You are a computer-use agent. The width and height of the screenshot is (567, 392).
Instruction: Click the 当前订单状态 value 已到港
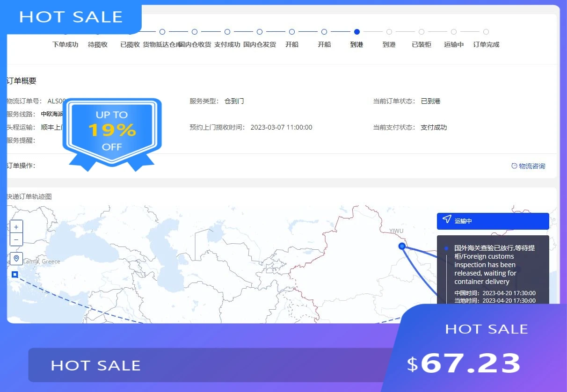point(431,101)
